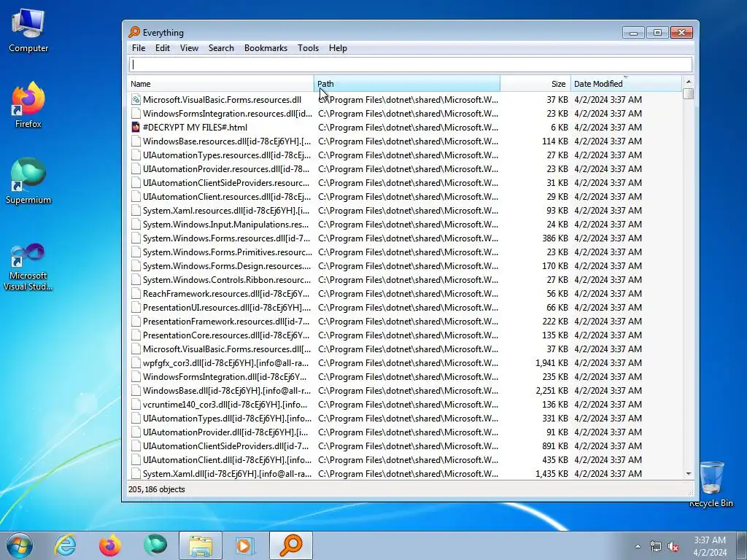
Task: Click the 1,941 KB size cell
Action: point(551,363)
